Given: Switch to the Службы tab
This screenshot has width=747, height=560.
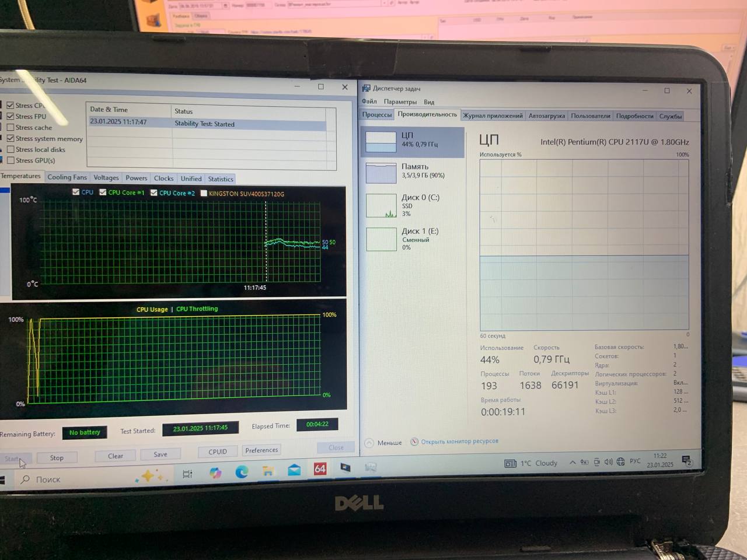Looking at the screenshot, I should [x=671, y=116].
